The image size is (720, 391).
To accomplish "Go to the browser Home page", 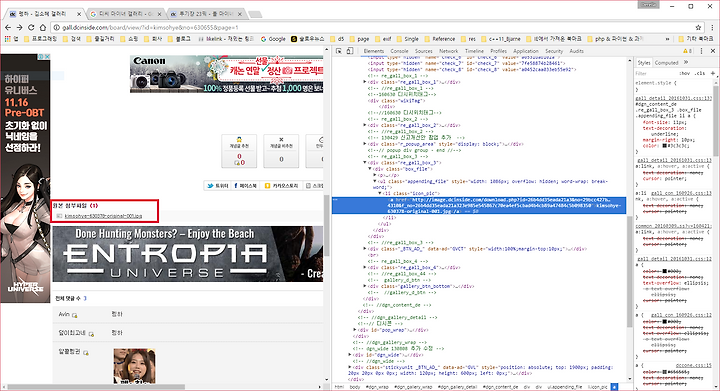I will tap(43, 28).
